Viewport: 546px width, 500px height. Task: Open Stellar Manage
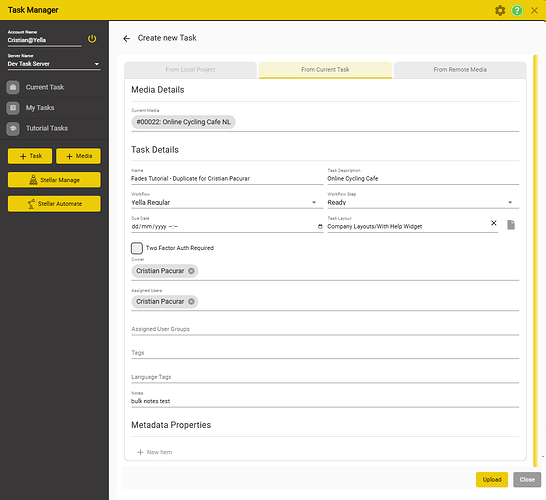pyautogui.click(x=54, y=180)
